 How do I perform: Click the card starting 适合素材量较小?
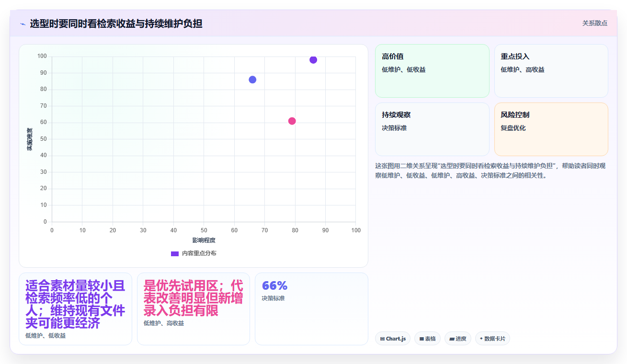[75, 309]
